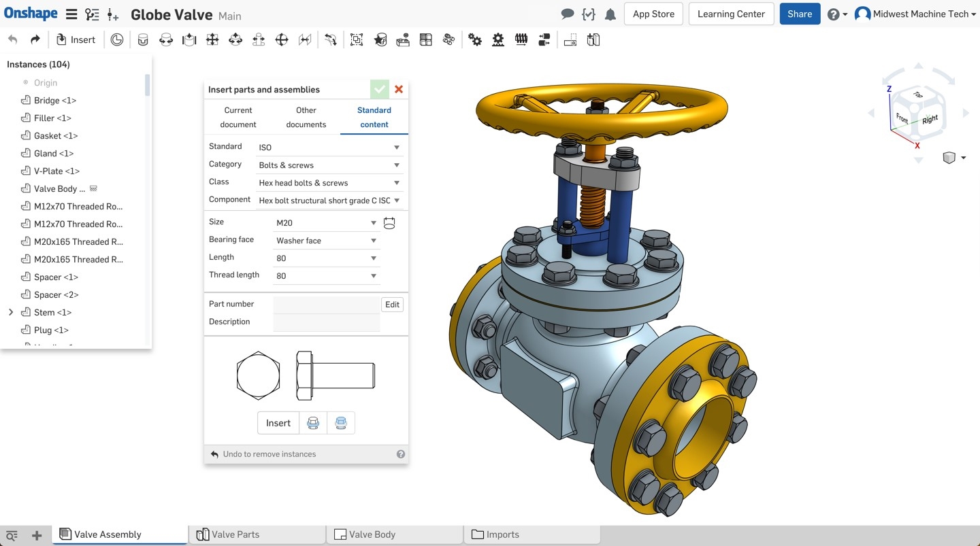Toggle insert with nut stack option
The width and height of the screenshot is (980, 546).
coord(341,423)
